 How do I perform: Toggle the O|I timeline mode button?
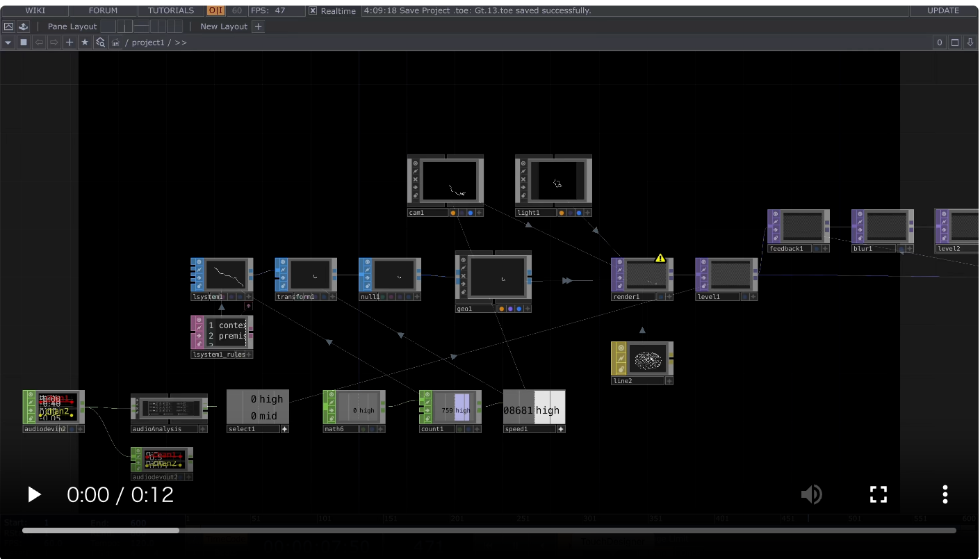coord(216,10)
